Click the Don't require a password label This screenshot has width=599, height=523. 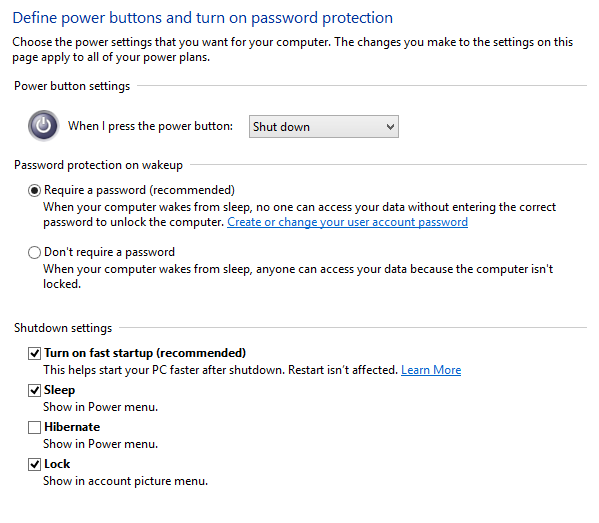tap(109, 252)
